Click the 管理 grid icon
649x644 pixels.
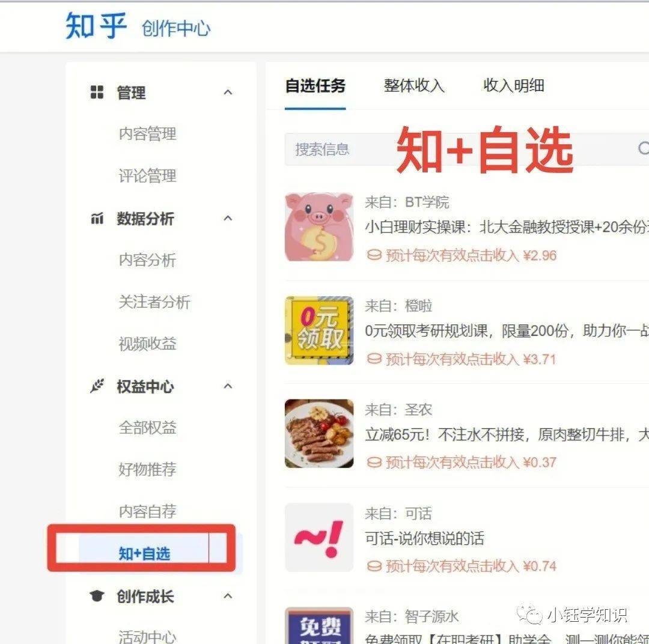click(97, 92)
